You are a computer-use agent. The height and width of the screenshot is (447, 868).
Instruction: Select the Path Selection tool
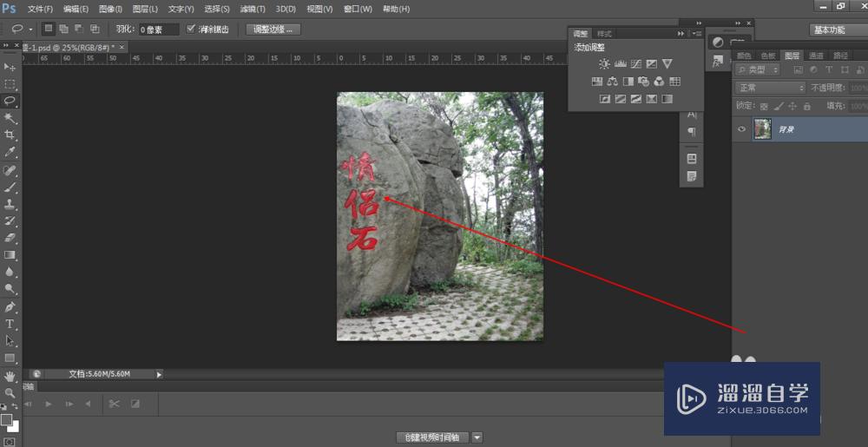tap(10, 341)
